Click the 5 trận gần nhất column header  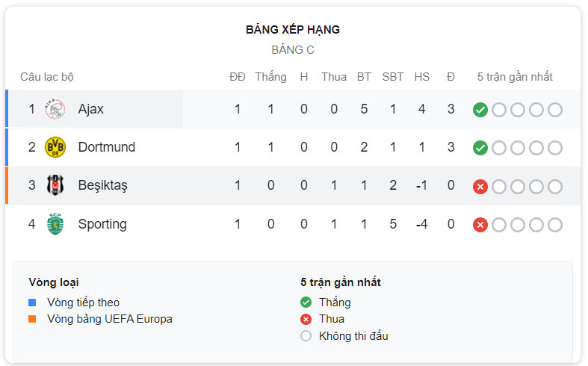515,77
